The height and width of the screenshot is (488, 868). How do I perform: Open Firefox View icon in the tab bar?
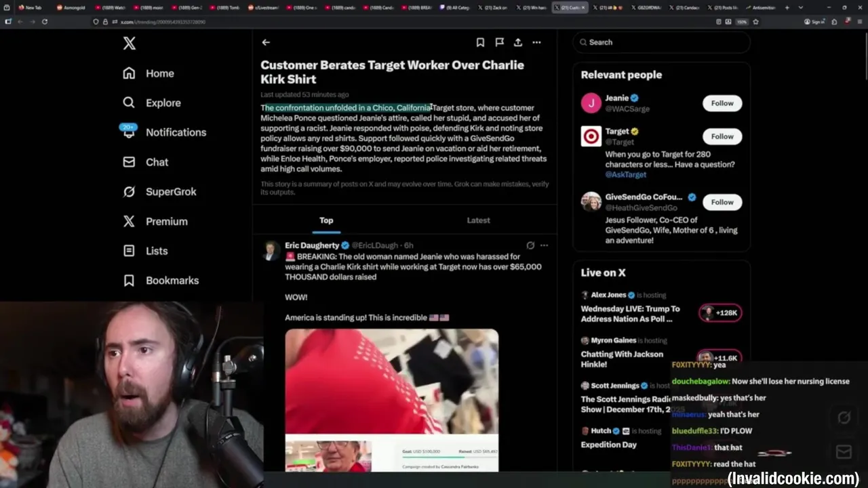pos(7,7)
